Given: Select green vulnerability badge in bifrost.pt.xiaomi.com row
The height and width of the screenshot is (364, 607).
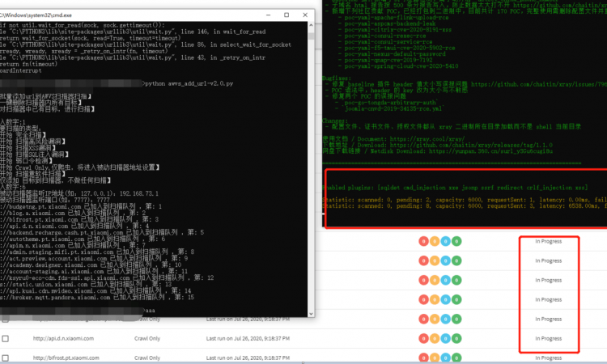Looking at the screenshot, I should [456, 358].
